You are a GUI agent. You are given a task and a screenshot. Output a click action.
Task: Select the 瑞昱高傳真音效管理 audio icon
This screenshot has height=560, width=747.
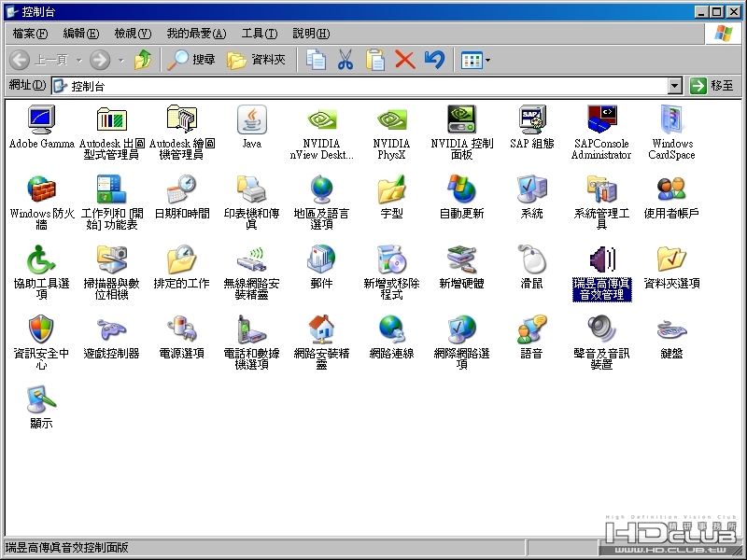601,260
